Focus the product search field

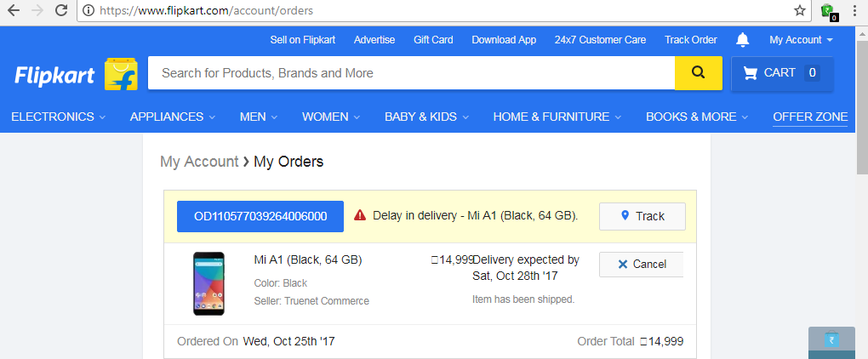[x=411, y=73]
